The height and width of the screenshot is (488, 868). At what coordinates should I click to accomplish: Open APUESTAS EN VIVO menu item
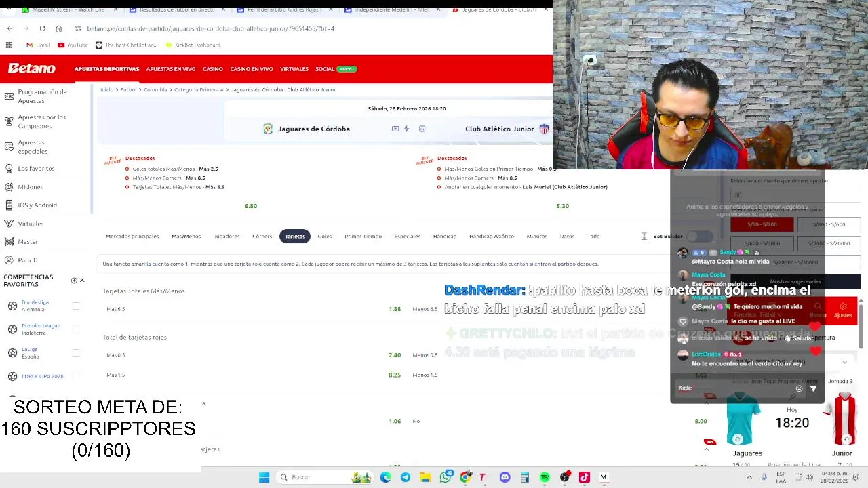[171, 69]
